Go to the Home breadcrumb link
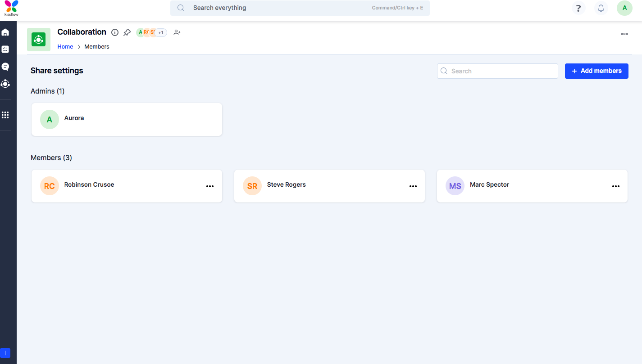642x364 pixels. click(65, 47)
